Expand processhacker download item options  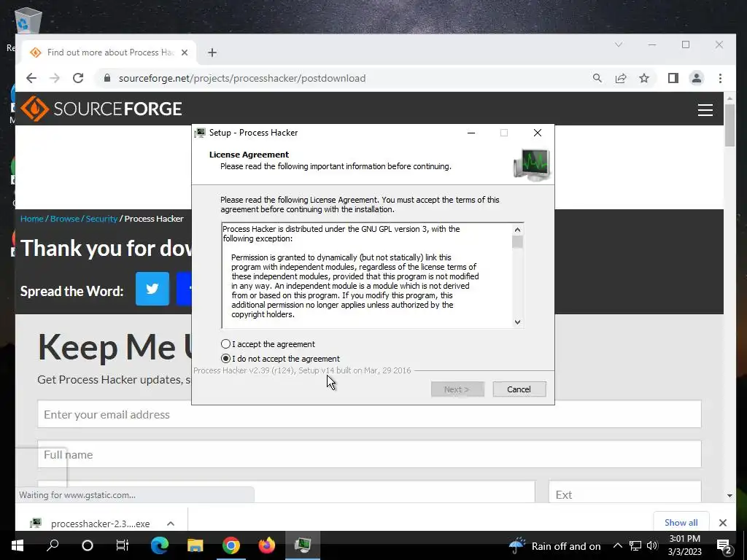pyautogui.click(x=171, y=524)
